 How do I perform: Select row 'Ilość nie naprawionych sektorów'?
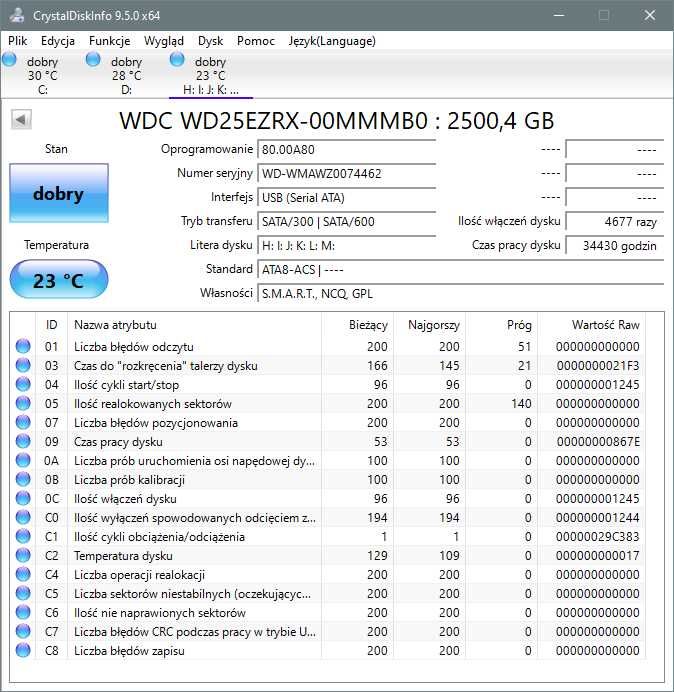(328, 613)
